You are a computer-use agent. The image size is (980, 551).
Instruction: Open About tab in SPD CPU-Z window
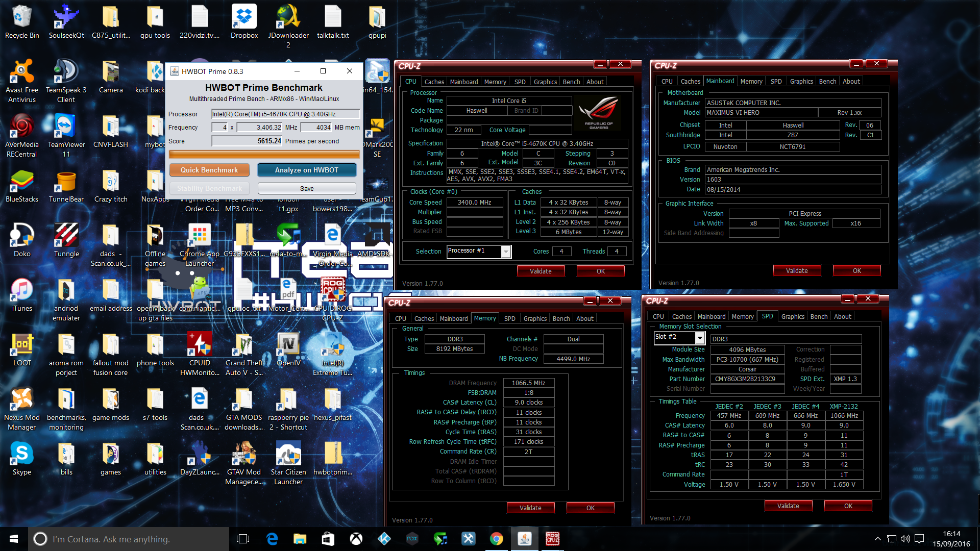[842, 316]
